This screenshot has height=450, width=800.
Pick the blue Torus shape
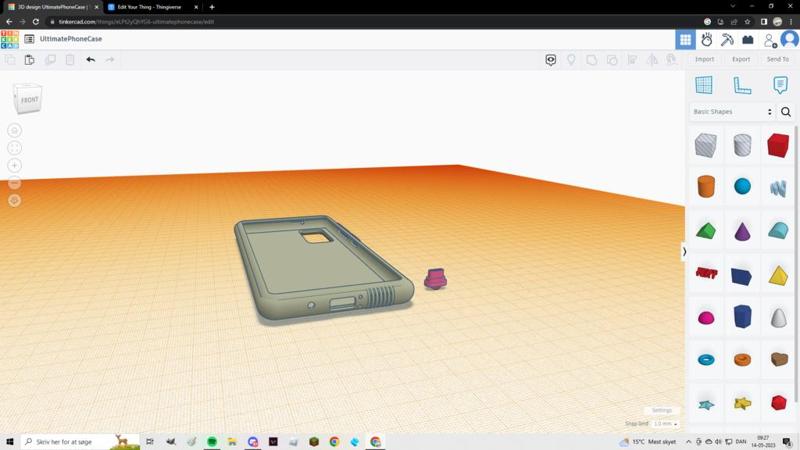click(x=706, y=360)
